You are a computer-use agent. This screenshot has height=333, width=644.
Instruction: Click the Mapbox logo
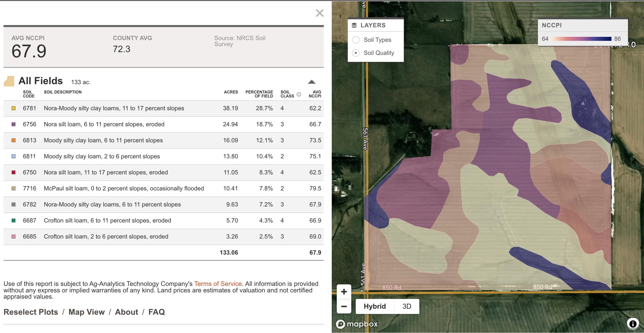coord(357,324)
